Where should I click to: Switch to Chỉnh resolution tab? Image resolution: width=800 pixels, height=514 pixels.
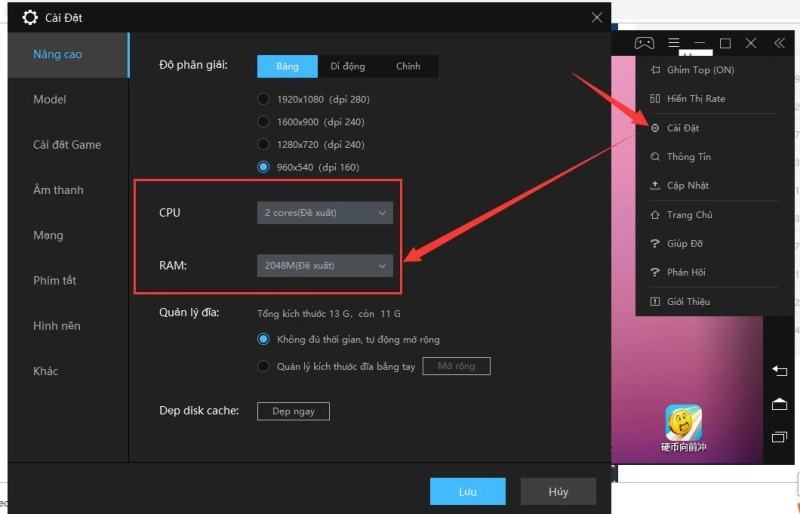point(408,66)
